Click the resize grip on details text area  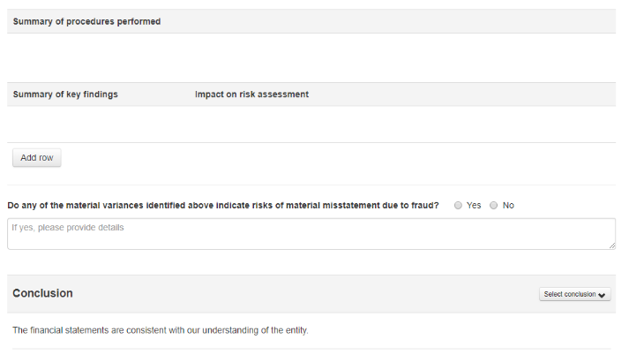coord(611,245)
